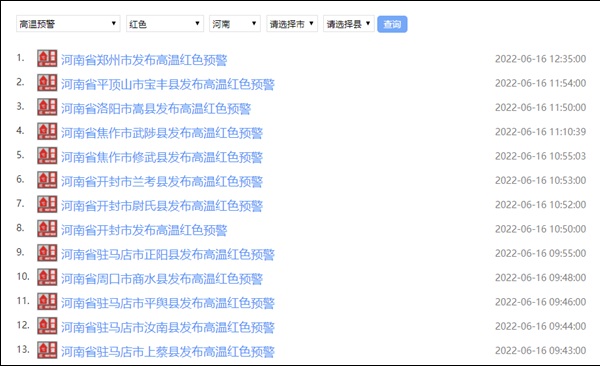Expand the 请选择县 county selector
This screenshot has width=600, height=366.
(x=349, y=24)
